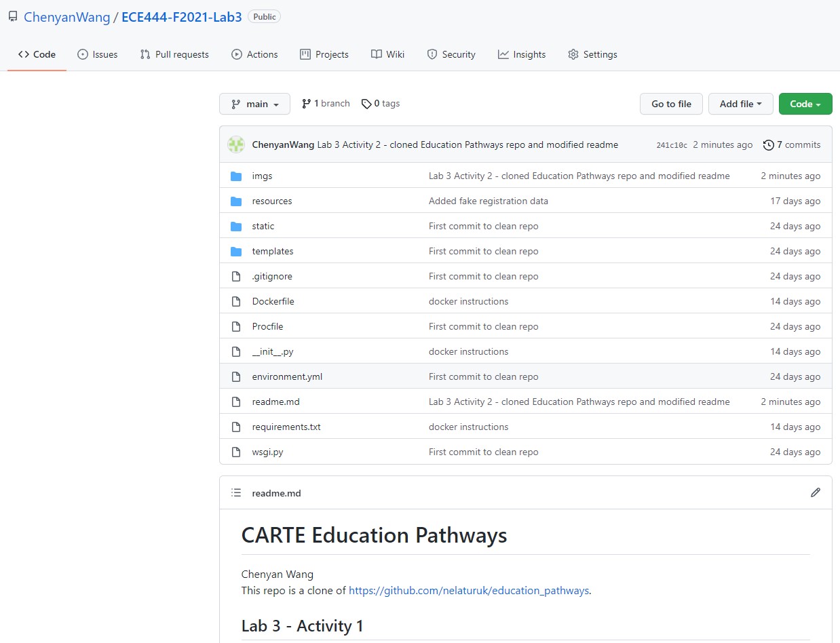The image size is (840, 643).
Task: Click the CARTE Education Pathways heading
Action: click(375, 535)
